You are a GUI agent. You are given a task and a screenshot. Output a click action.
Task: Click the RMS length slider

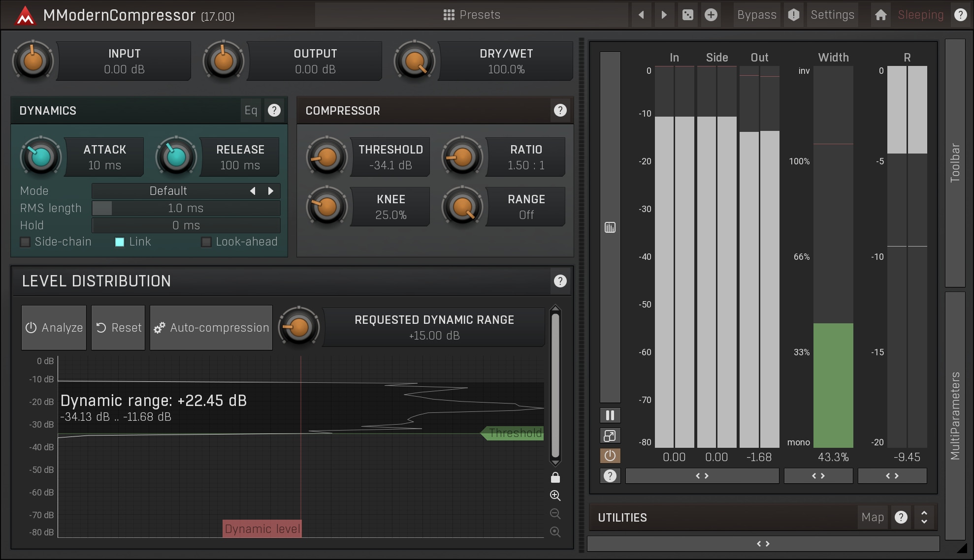click(186, 208)
